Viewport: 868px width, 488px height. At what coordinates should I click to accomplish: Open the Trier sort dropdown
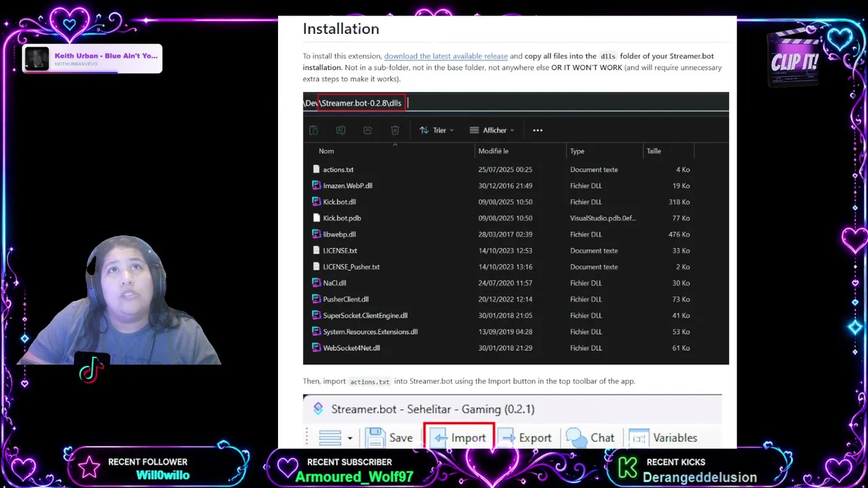[x=436, y=130]
